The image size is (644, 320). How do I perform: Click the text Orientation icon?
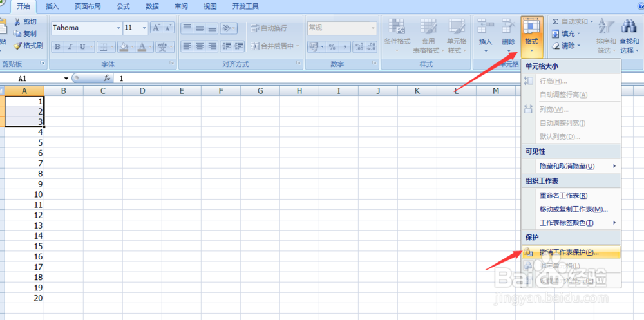tap(226, 28)
